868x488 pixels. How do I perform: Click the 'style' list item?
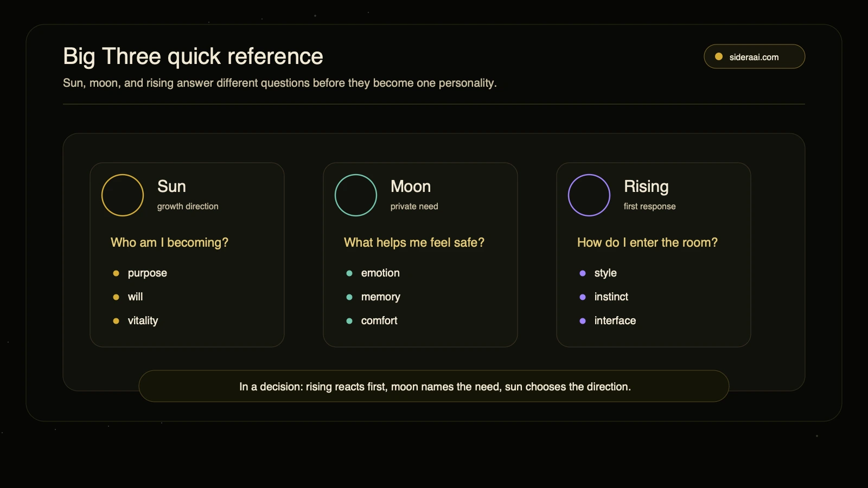point(605,273)
